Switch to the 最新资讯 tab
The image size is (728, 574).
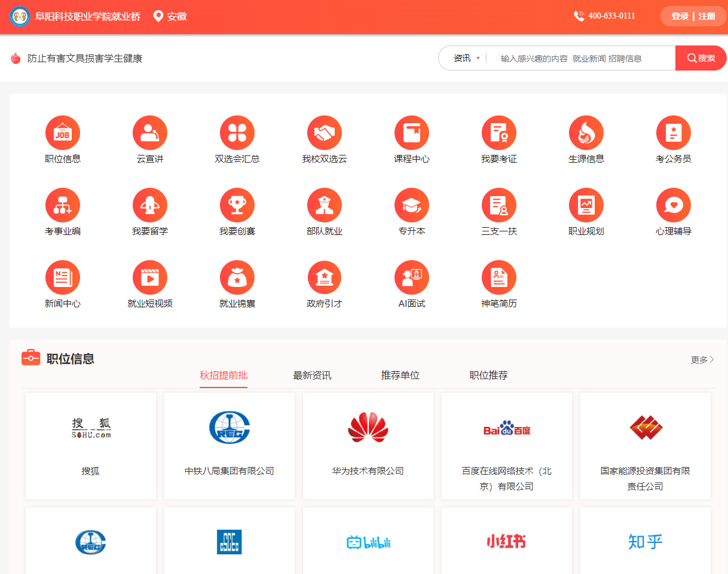(312, 375)
